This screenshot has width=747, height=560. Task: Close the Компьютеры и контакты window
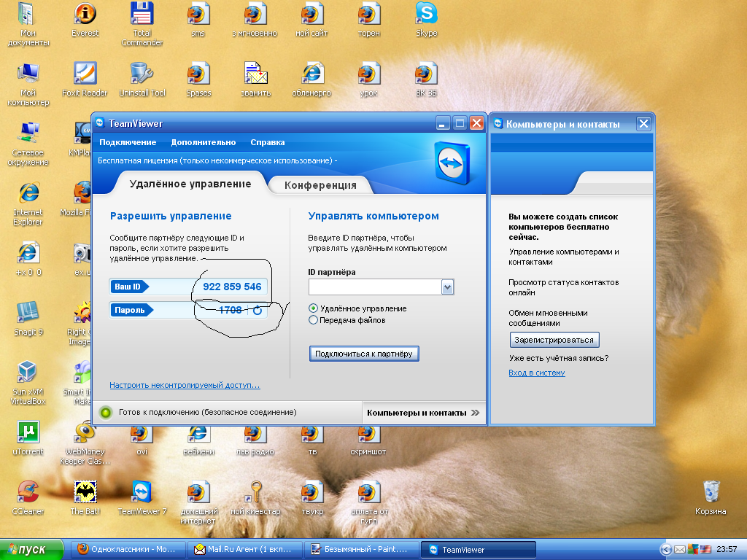click(x=643, y=124)
